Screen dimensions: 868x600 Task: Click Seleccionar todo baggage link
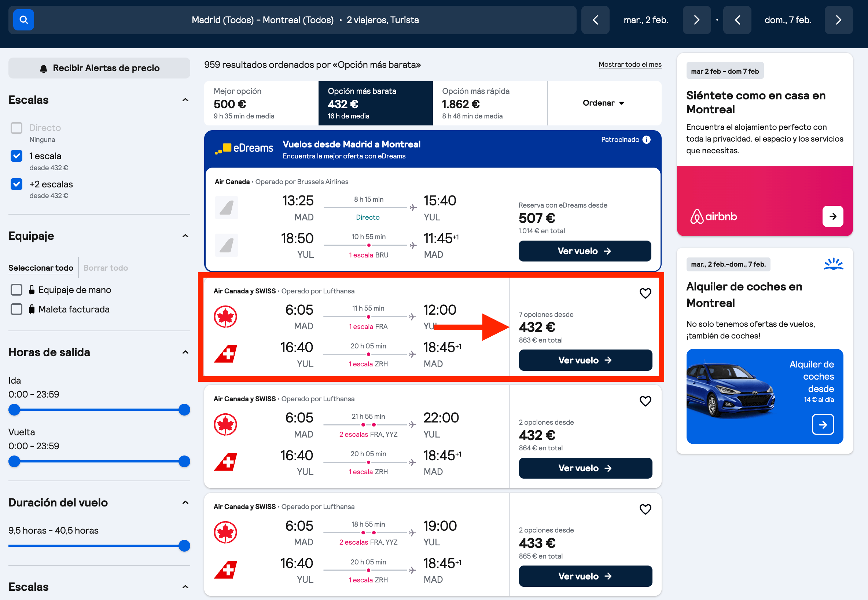tap(41, 268)
